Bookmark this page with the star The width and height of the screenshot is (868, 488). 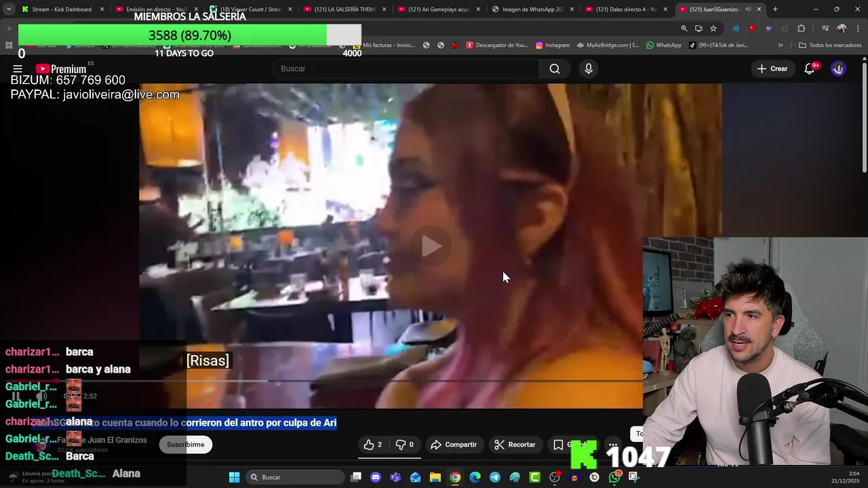coord(713,28)
